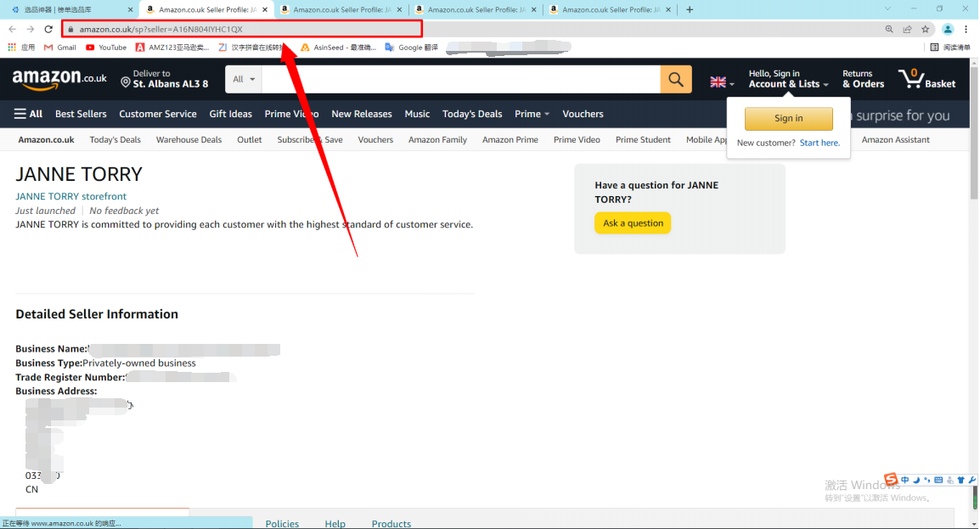Screen dimensions: 980x529
Task: Expand the tab search chevron
Action: 887,8
